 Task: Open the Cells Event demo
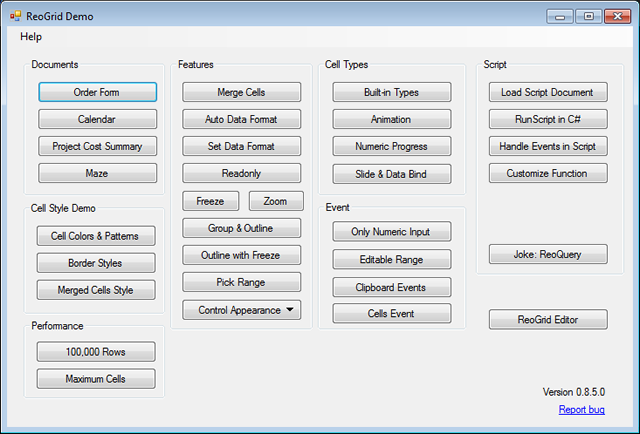click(x=392, y=314)
